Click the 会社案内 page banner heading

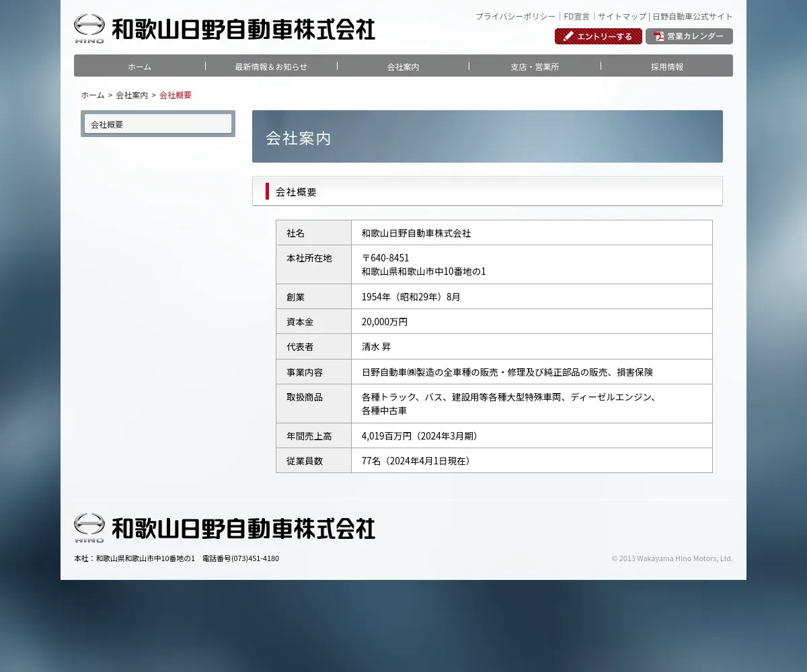click(299, 138)
